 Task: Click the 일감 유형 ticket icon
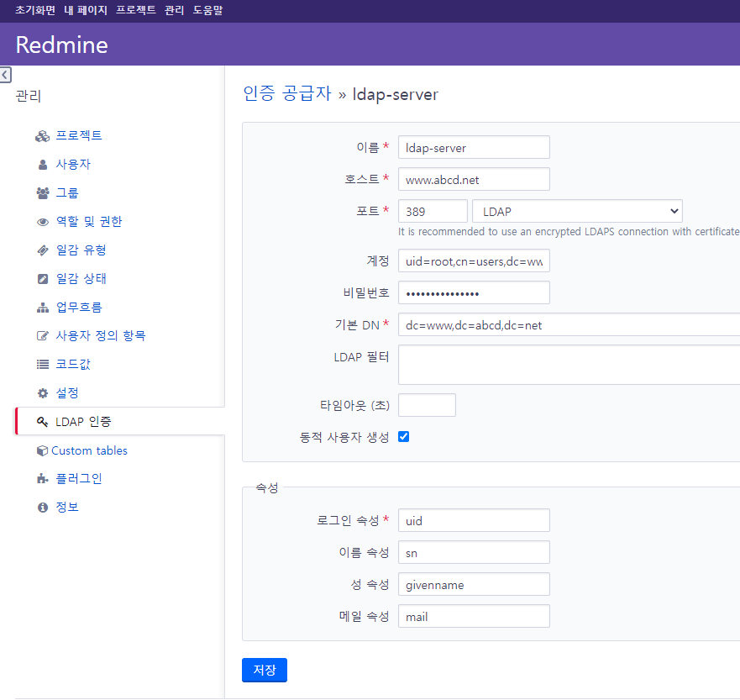click(x=43, y=250)
